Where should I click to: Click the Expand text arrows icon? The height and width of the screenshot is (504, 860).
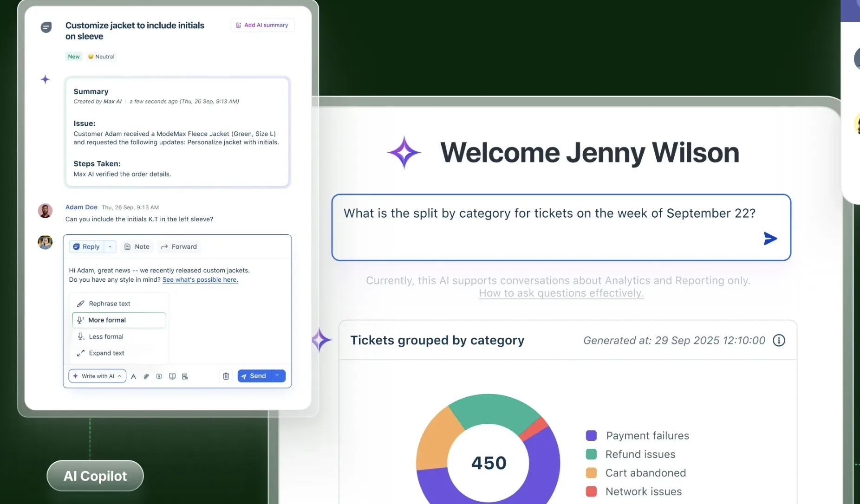tap(80, 353)
